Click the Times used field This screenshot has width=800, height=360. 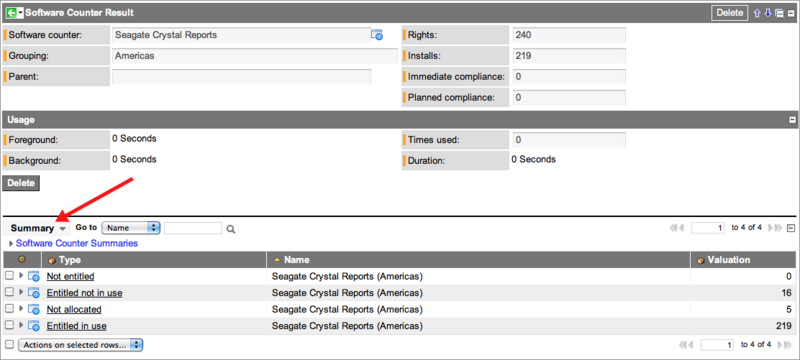(569, 140)
